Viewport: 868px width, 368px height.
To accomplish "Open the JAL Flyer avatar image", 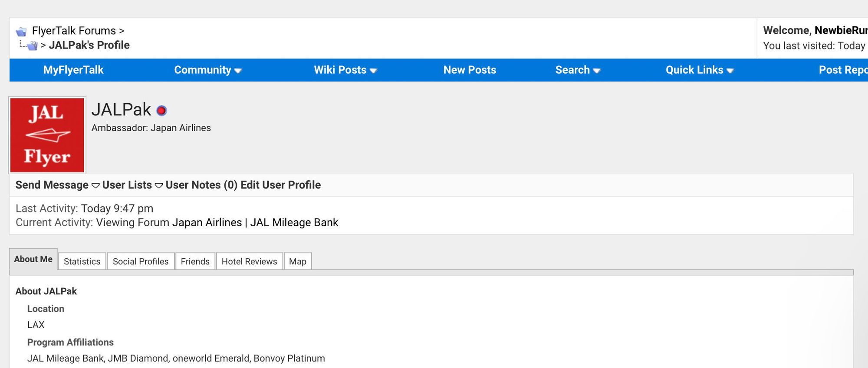I will click(47, 135).
